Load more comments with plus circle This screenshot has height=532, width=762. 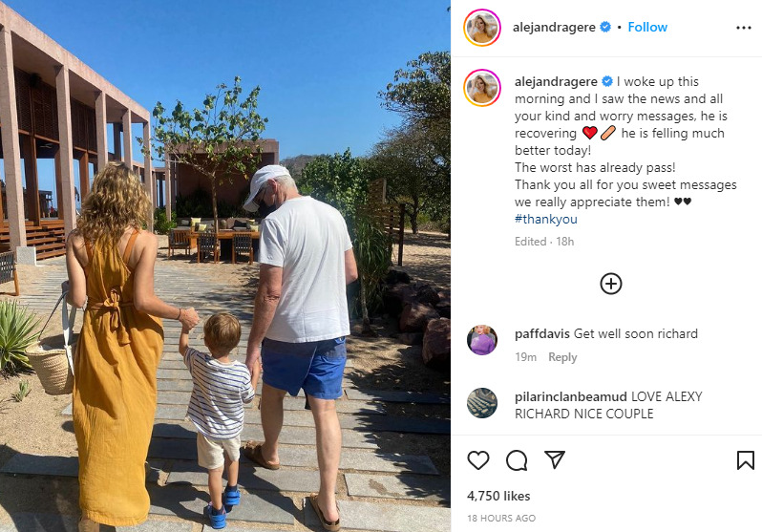pyautogui.click(x=611, y=284)
